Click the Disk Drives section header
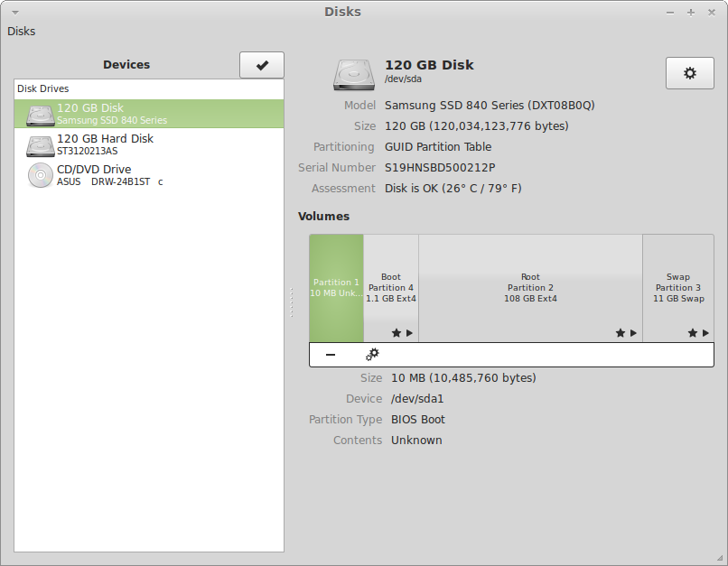This screenshot has width=728, height=566. tap(43, 88)
